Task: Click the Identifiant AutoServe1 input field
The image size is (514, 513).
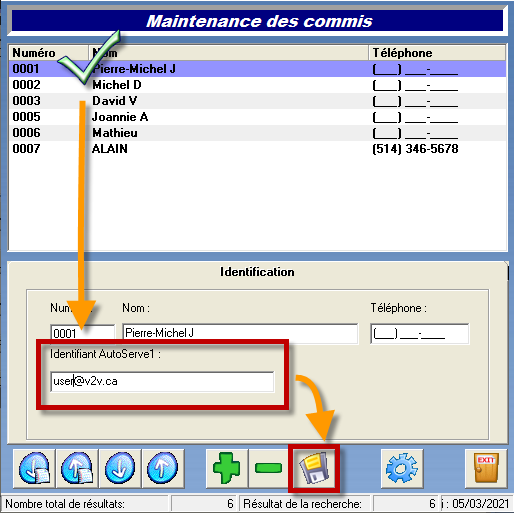Action: click(x=162, y=381)
